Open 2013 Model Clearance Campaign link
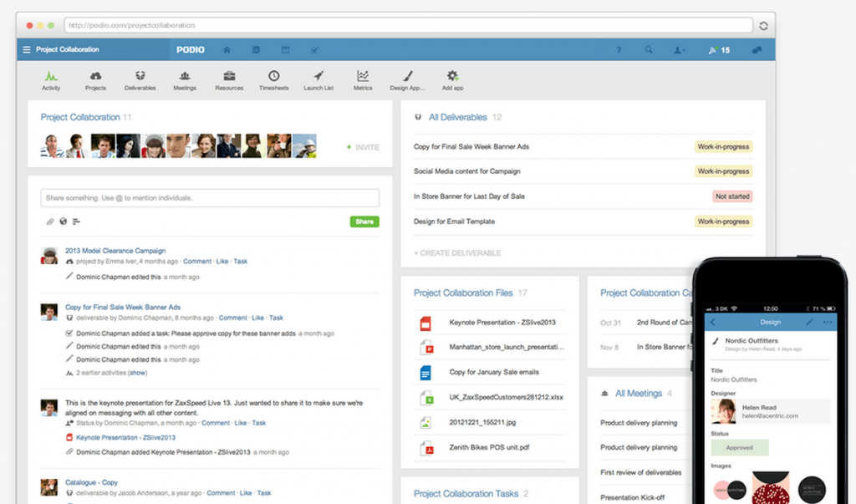Viewport: 856px width, 504px height. point(115,251)
